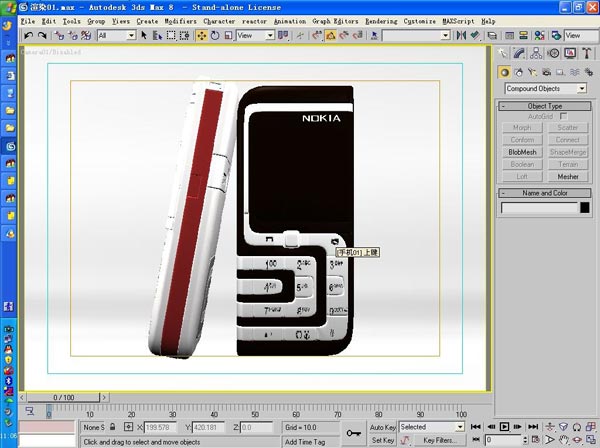Image resolution: width=600 pixels, height=448 pixels.
Task: Toggle Auto Key animation mode
Action: [x=382, y=427]
